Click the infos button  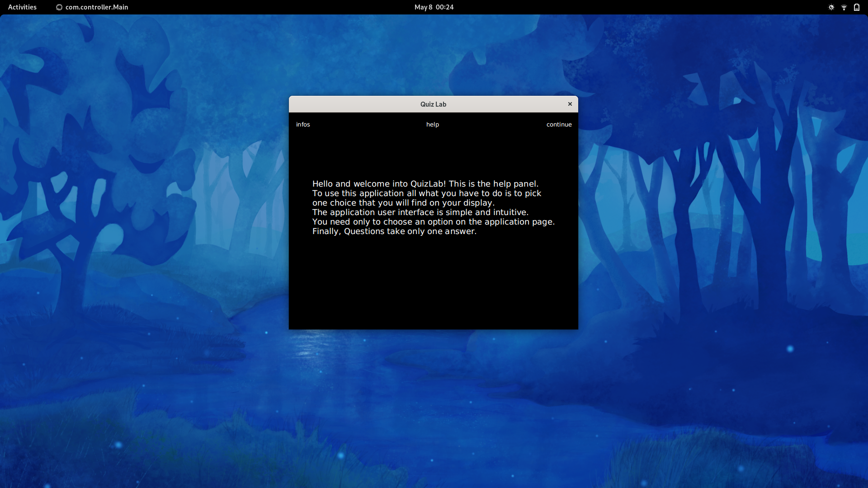pos(303,124)
